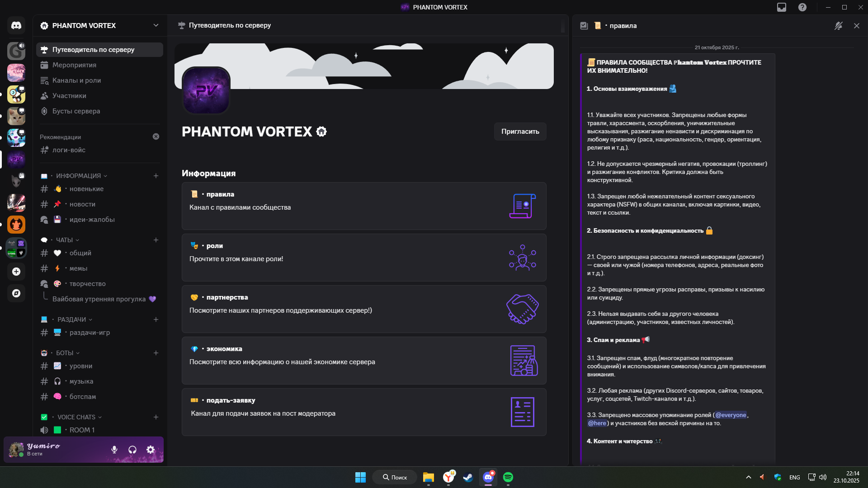The width and height of the screenshot is (868, 488).
Task: Open Каналы и роли menu item
Action: click(x=76, y=80)
